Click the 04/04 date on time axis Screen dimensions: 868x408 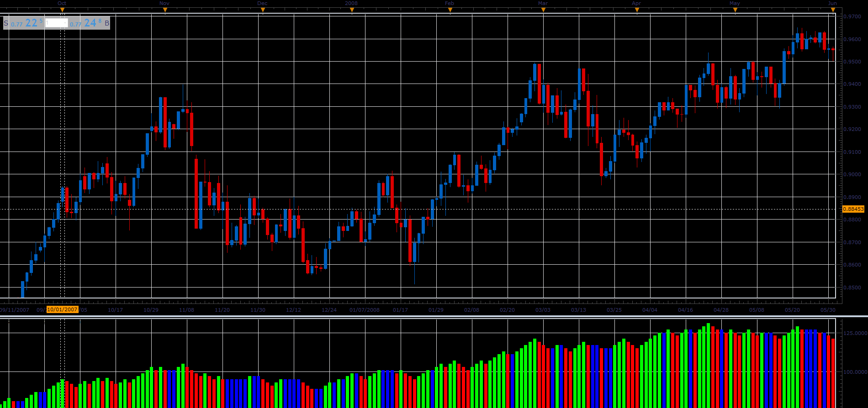650,310
